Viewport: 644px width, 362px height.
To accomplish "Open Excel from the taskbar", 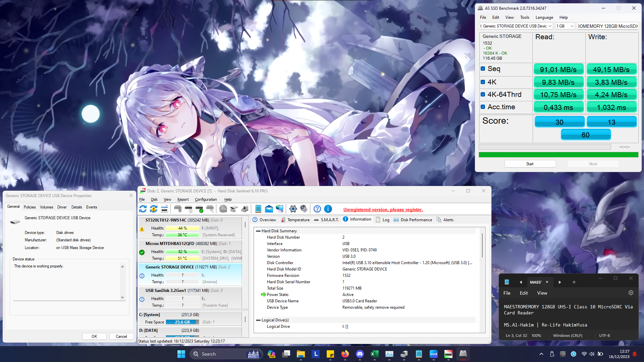I will 375,354.
